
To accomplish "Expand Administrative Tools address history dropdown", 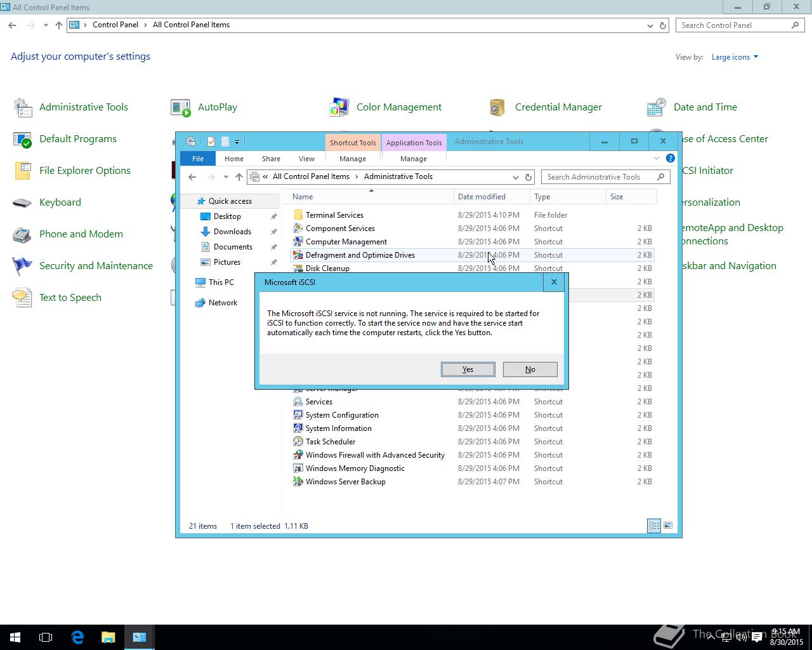I will tap(515, 177).
